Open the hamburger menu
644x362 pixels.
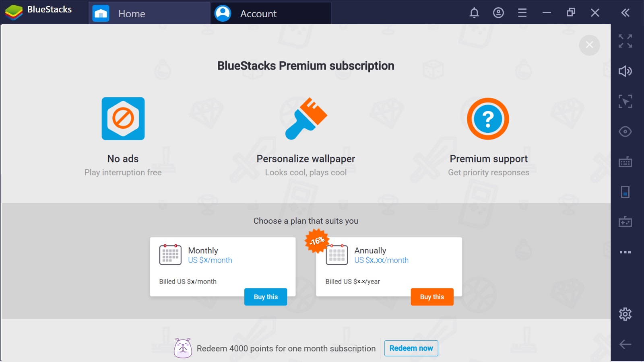pyautogui.click(x=522, y=13)
